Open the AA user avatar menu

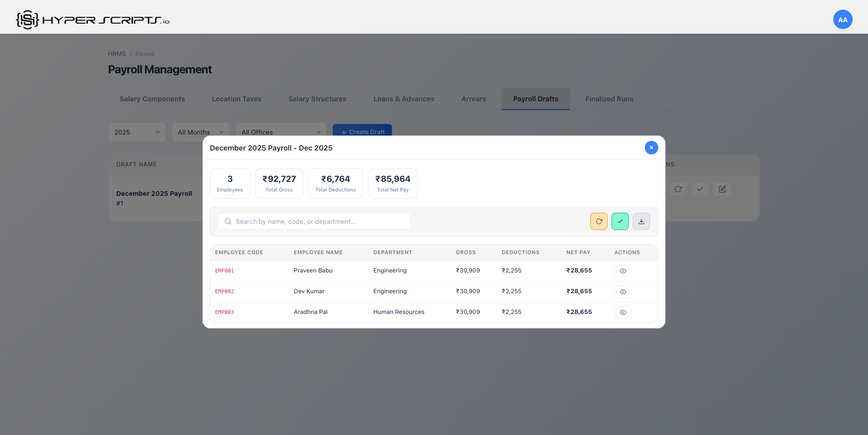(842, 20)
